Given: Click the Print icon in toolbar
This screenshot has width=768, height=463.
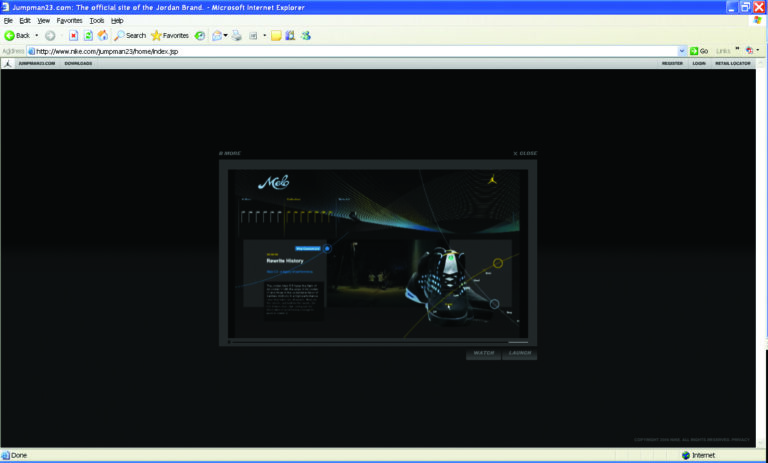Looking at the screenshot, I should (236, 35).
